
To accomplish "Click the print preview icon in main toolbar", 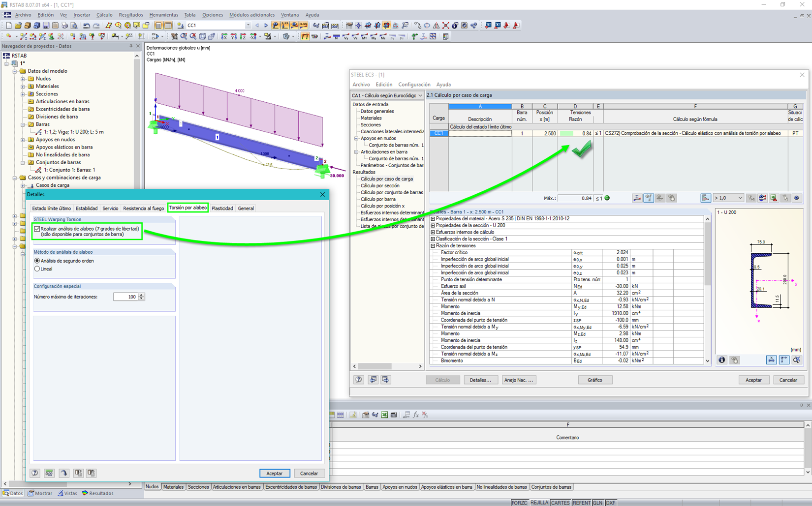I will coord(74,25).
